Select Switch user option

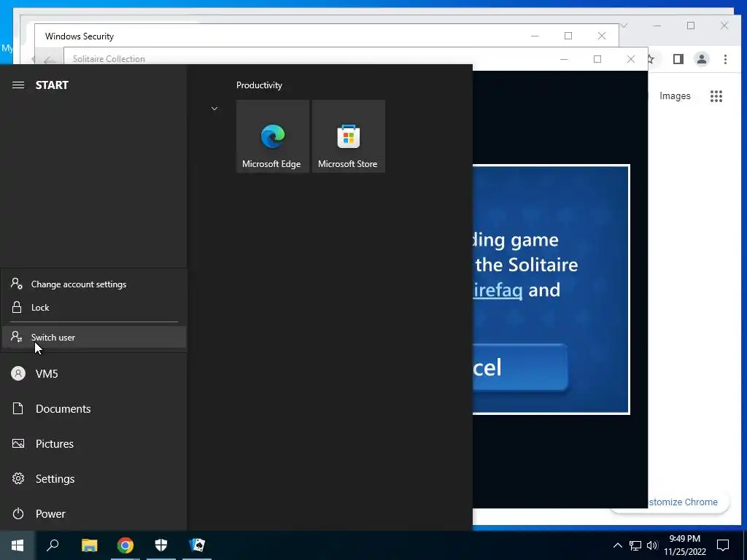click(x=94, y=337)
